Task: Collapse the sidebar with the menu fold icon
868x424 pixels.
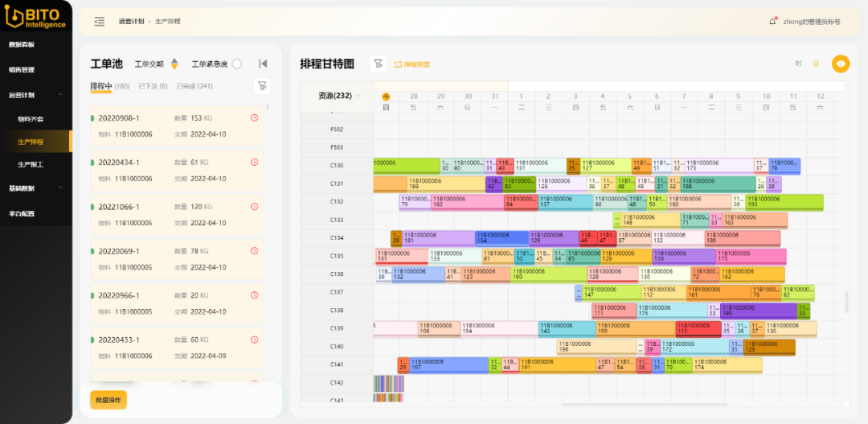Action: tap(99, 22)
